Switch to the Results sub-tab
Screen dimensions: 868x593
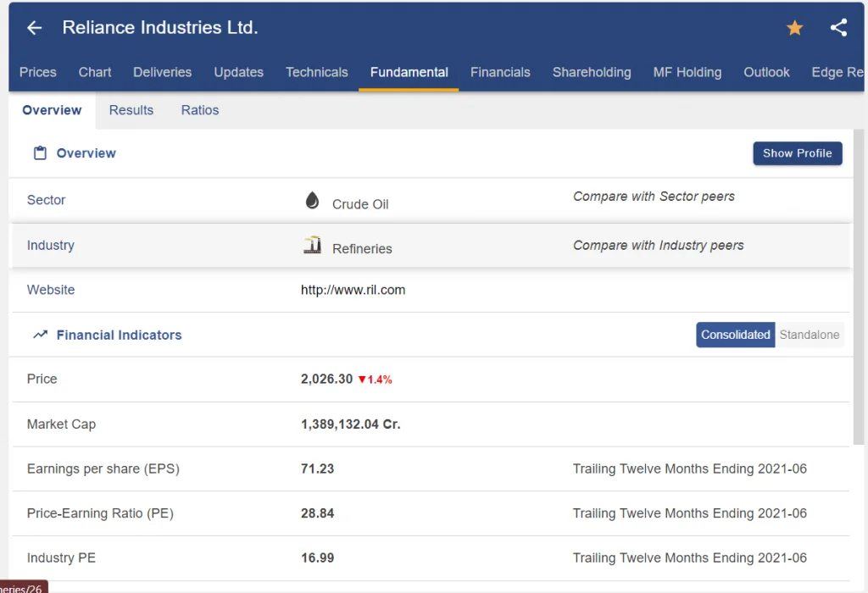[131, 110]
